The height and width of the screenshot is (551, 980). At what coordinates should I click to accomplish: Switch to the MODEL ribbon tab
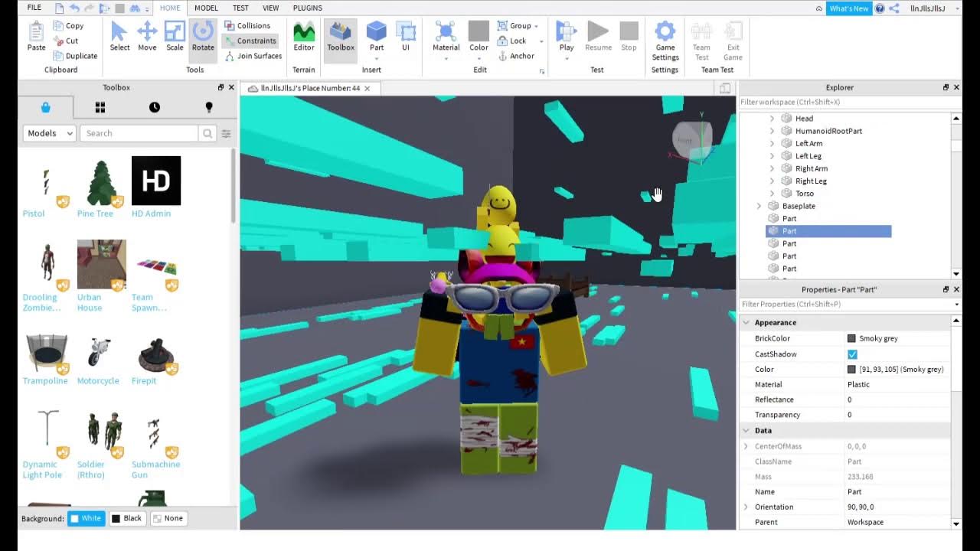click(x=206, y=8)
